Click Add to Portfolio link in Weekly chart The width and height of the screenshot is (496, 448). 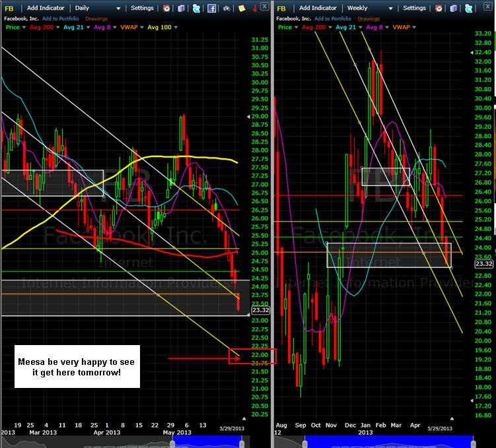333,18
